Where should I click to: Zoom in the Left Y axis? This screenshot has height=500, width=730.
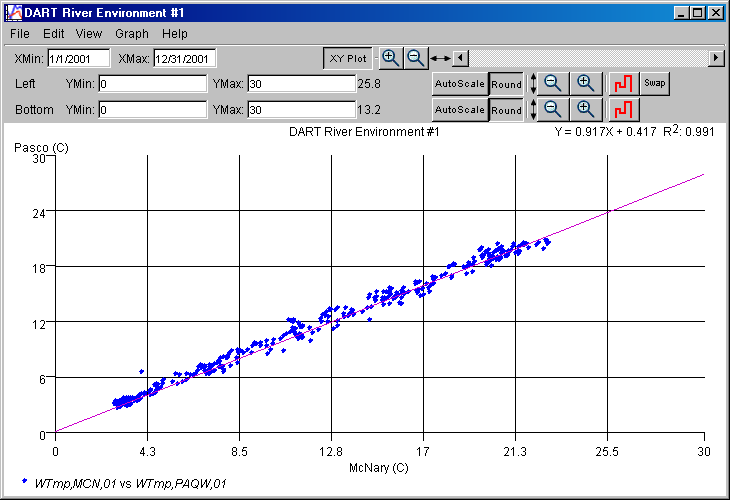[585, 83]
